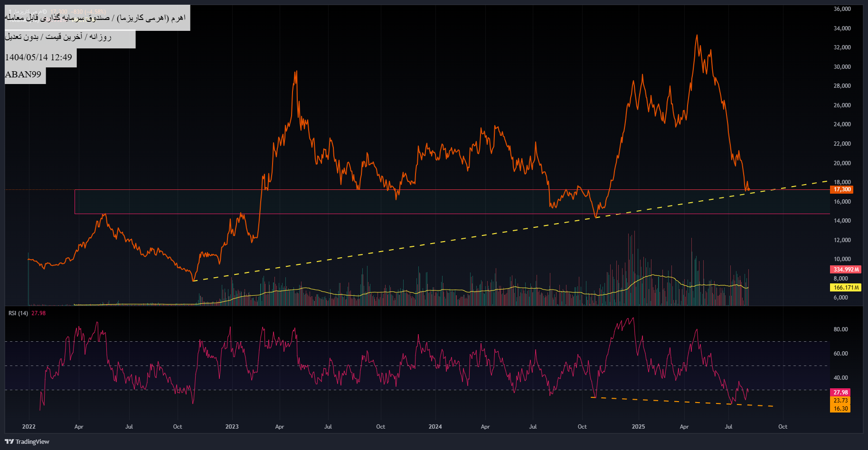Click the 2023 time axis label
The width and height of the screenshot is (868, 450).
pos(232,427)
